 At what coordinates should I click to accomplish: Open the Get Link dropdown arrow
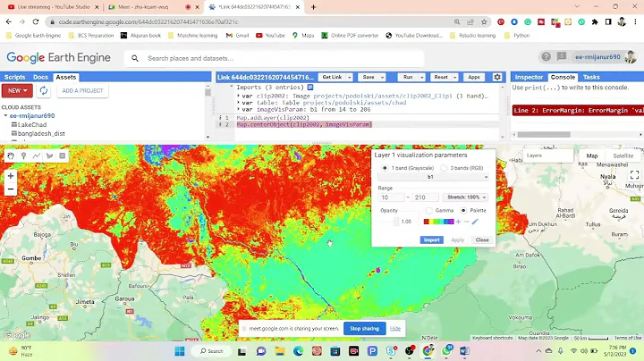350,77
